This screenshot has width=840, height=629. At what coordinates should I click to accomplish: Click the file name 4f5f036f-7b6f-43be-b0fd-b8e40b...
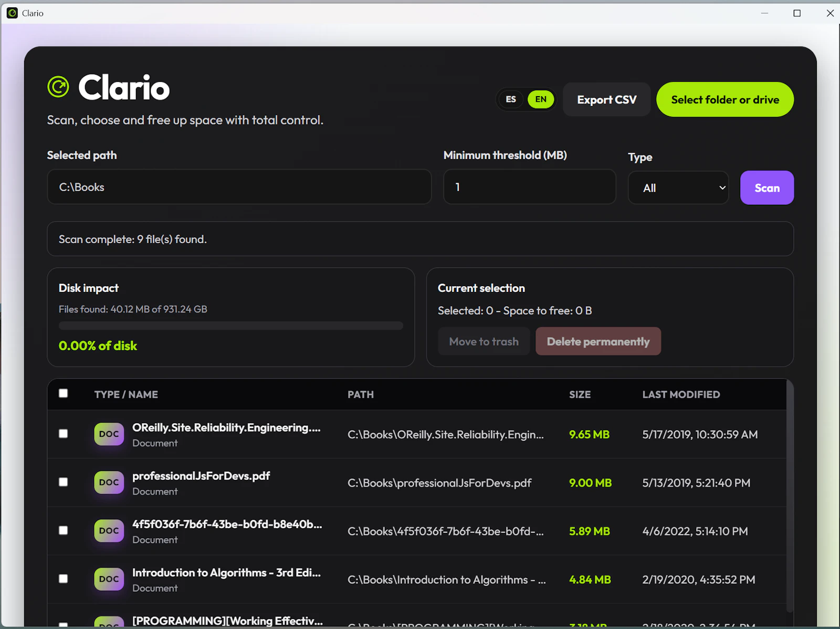(x=227, y=525)
